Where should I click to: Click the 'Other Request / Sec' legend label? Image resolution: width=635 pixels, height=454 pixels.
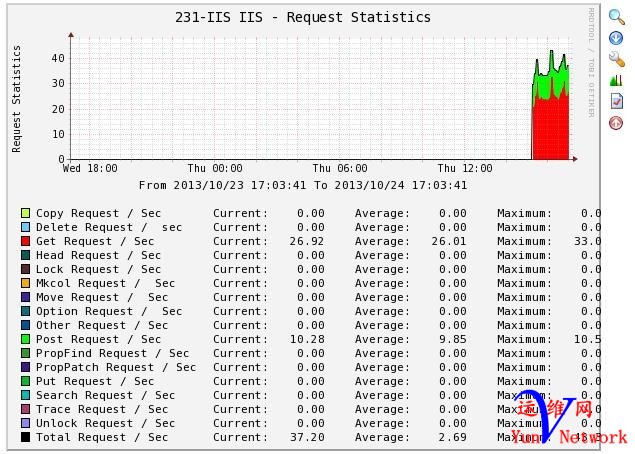tap(102, 325)
